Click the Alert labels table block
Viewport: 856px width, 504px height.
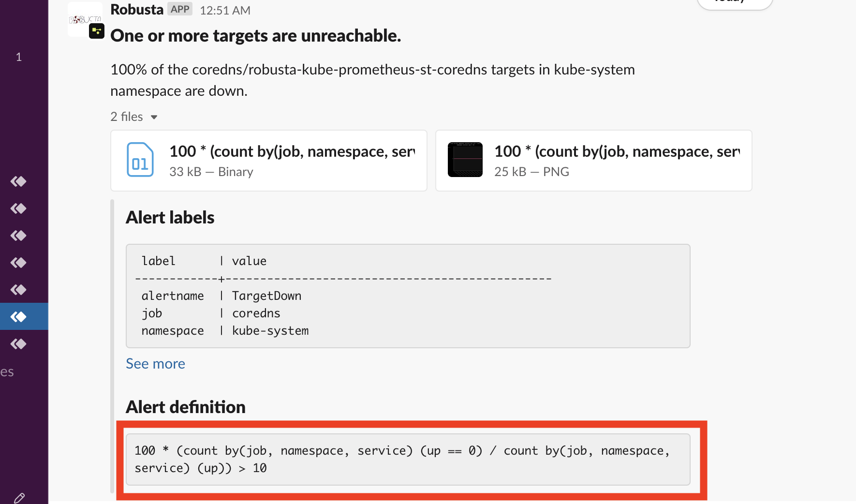coord(408,296)
